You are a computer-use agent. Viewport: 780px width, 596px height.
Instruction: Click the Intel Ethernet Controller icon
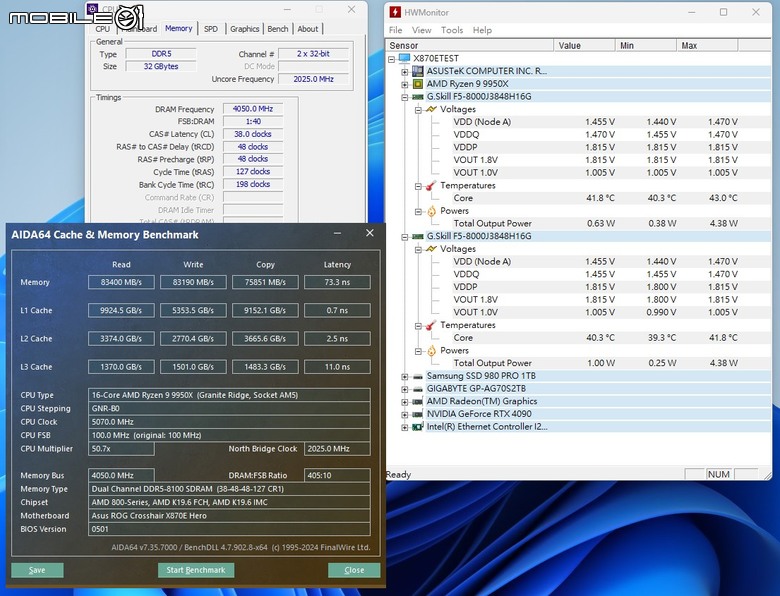click(x=418, y=427)
